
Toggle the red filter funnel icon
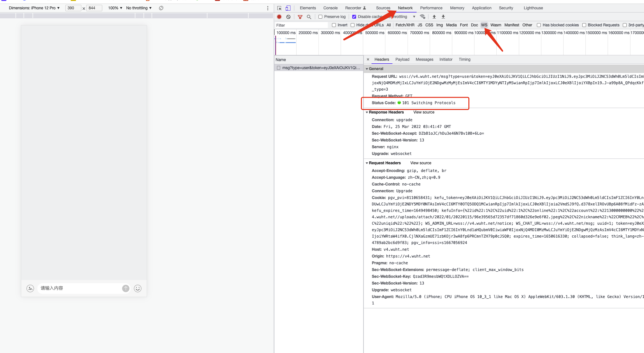(x=300, y=17)
